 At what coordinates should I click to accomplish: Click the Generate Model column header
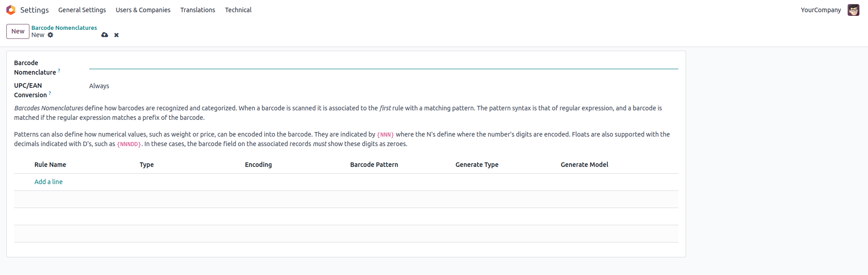click(x=584, y=165)
